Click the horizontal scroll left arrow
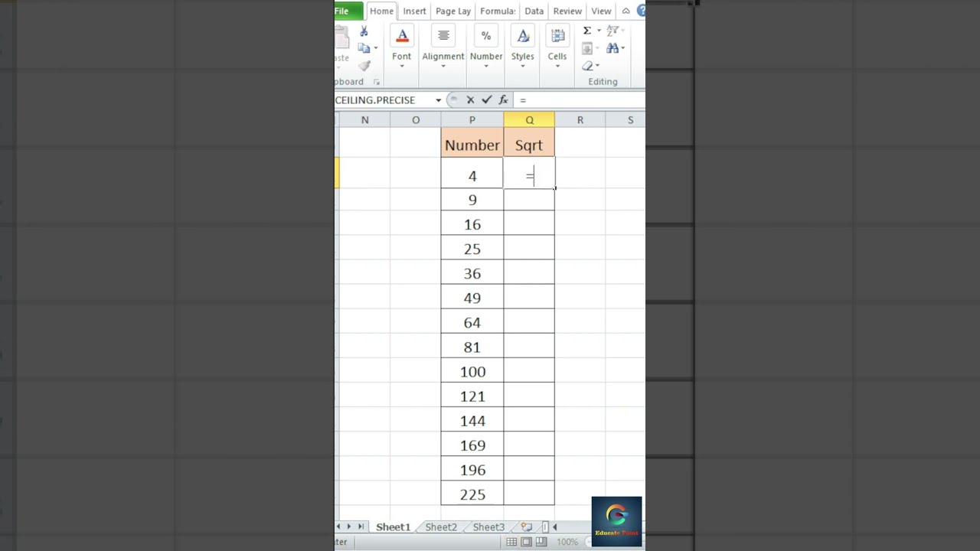Screen dimensions: 980x551 pos(554,527)
